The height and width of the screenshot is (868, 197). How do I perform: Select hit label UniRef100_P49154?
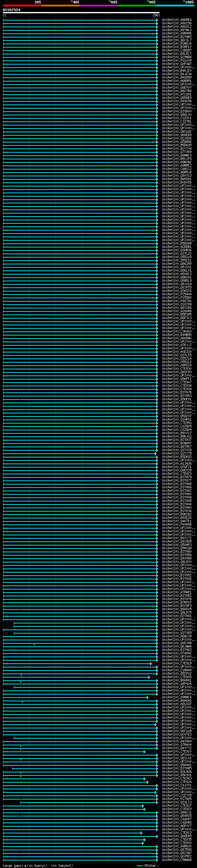177,101
